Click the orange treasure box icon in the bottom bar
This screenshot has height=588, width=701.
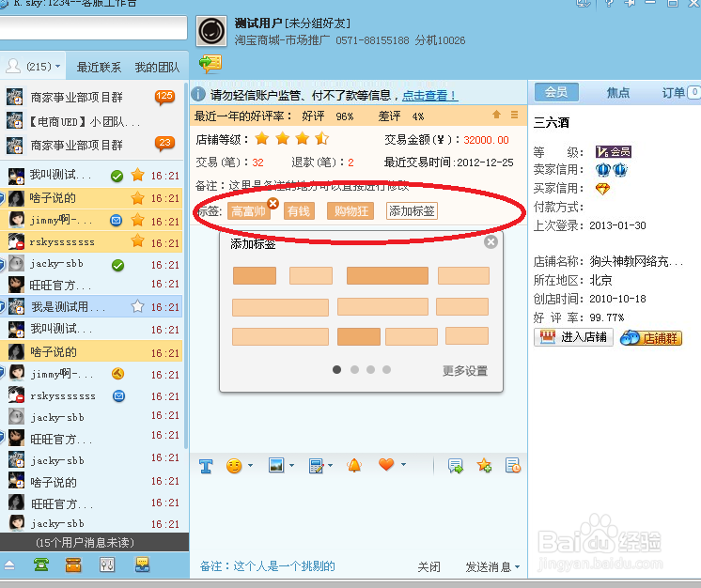click(73, 565)
